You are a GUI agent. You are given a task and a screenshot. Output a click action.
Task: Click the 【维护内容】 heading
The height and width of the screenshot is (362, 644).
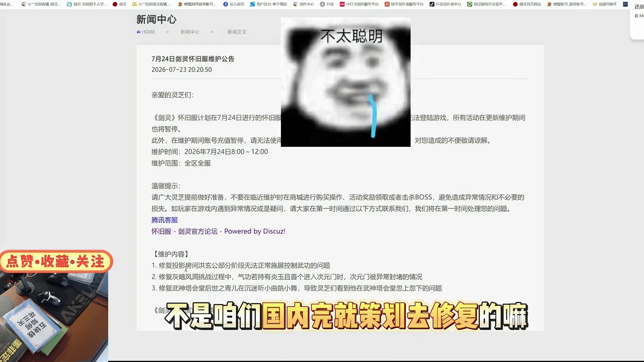tap(171, 254)
